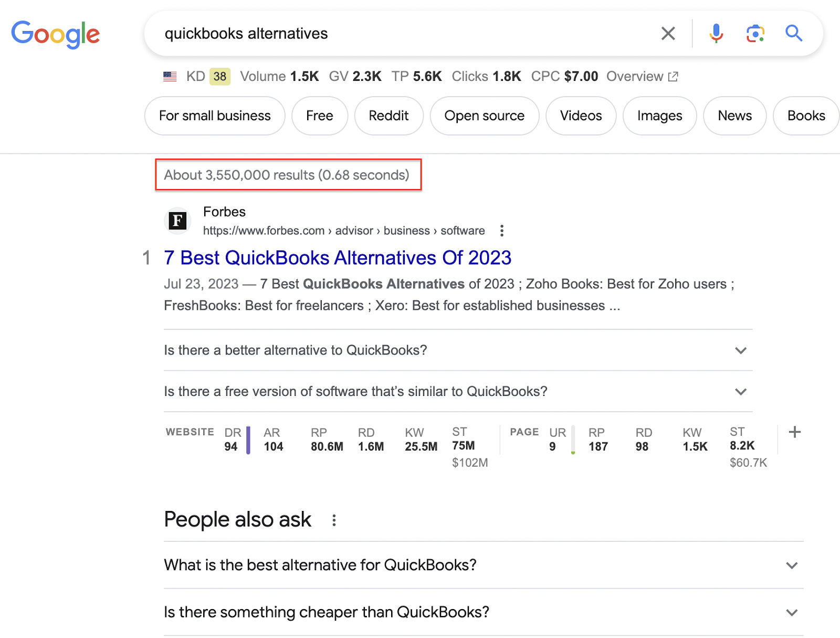Image resolution: width=840 pixels, height=638 pixels.
Task: Start voice search with microphone icon
Action: click(x=716, y=34)
